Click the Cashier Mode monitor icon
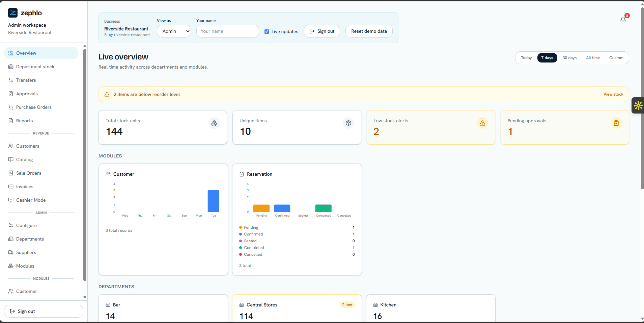 [x=11, y=200]
